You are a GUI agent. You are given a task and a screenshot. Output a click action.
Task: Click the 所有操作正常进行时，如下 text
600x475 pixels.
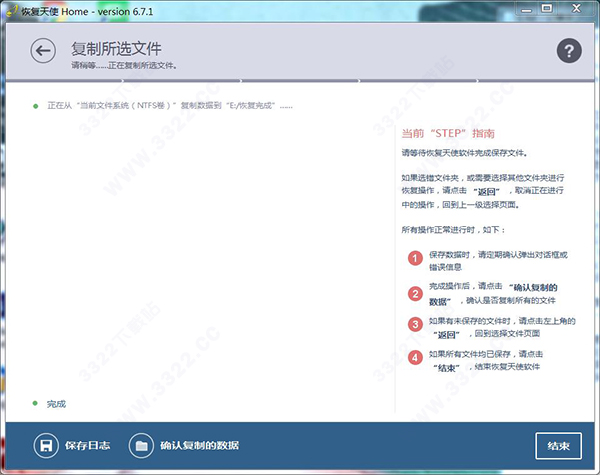[x=454, y=230]
